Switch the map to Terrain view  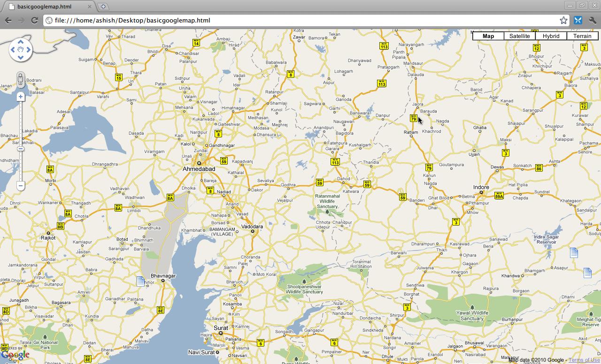point(582,36)
